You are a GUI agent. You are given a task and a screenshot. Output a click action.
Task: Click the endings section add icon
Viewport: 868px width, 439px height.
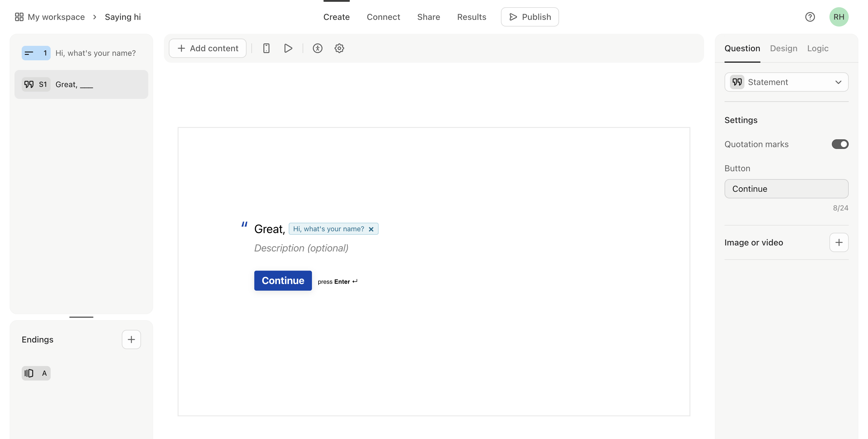click(131, 339)
